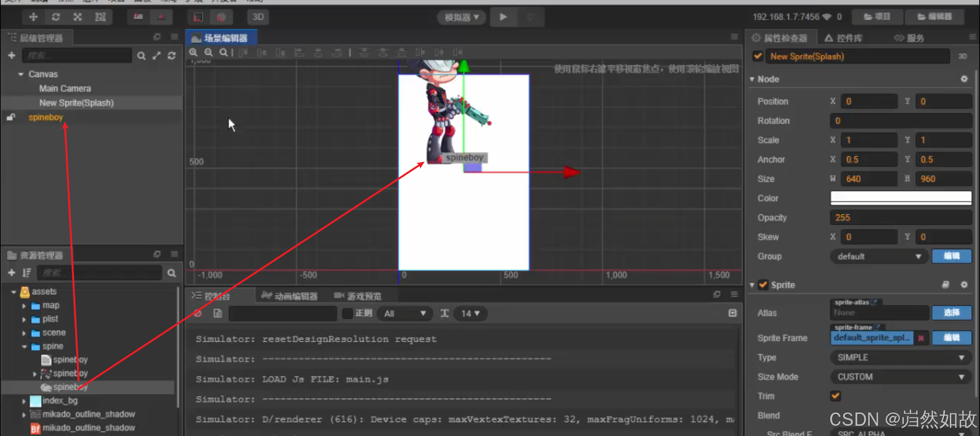Disable the Sprite component checkbox
980x436 pixels.
[x=763, y=285]
